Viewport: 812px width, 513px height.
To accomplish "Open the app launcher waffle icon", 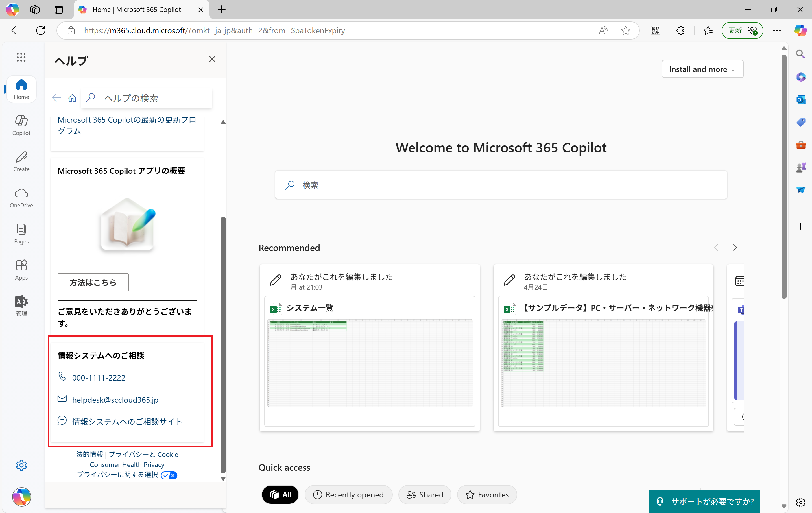I will tap(21, 57).
